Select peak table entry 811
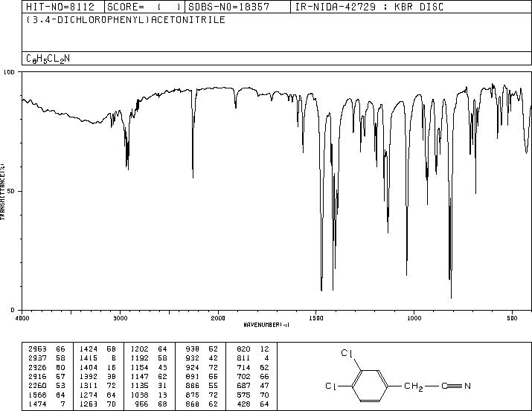 [253, 358]
